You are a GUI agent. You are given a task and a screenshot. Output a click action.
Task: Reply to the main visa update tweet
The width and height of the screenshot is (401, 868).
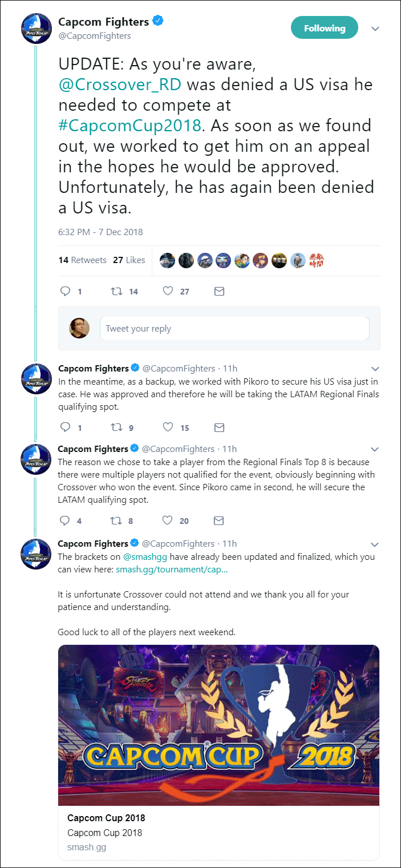click(x=65, y=291)
